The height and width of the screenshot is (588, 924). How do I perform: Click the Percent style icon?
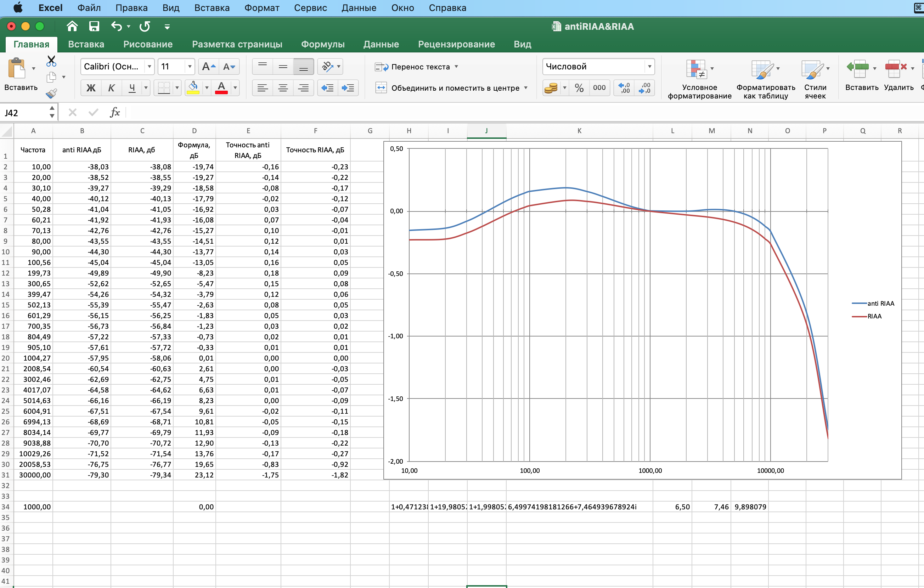tap(579, 88)
